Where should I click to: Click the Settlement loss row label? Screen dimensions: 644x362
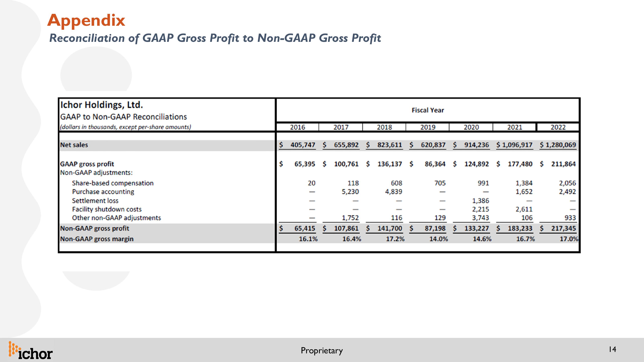pos(95,201)
